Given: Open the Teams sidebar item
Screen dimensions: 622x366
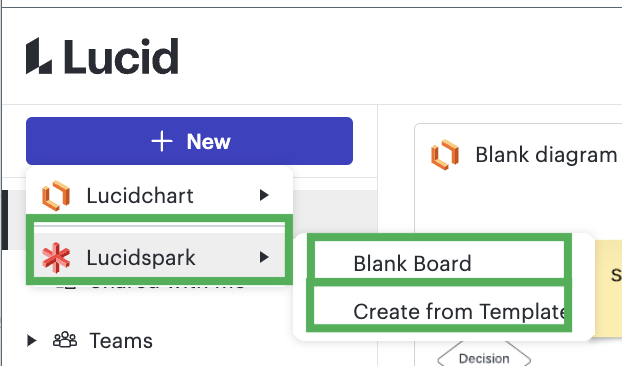Looking at the screenshot, I should [121, 341].
